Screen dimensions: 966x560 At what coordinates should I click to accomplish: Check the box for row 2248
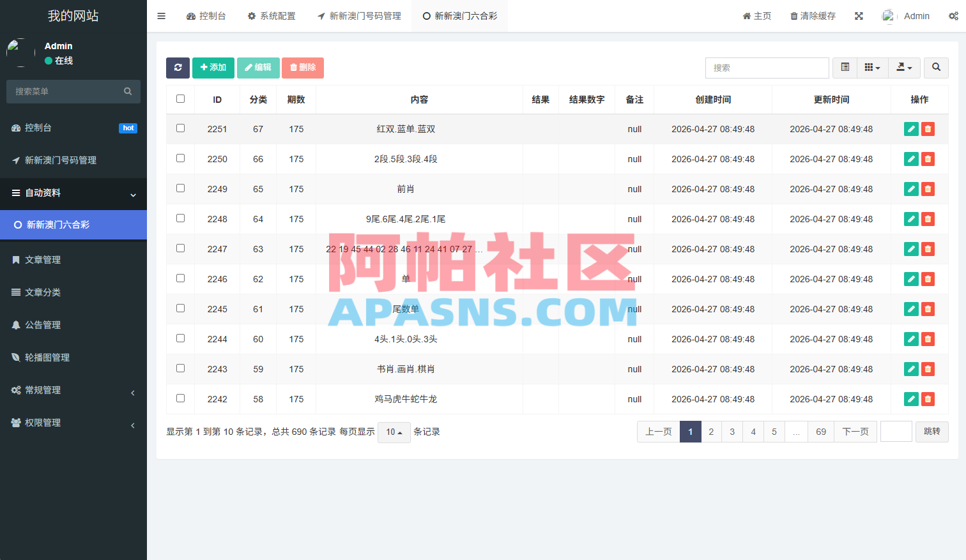(180, 218)
